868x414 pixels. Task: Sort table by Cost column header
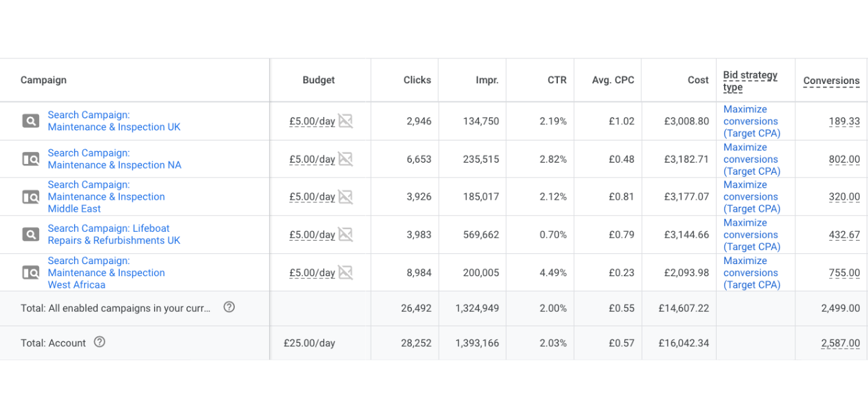pyautogui.click(x=698, y=80)
